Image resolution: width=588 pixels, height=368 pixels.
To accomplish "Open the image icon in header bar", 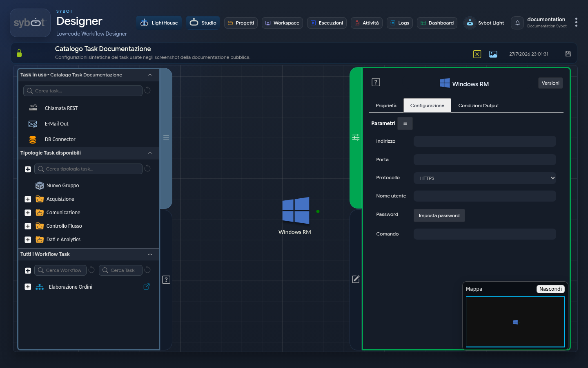I will pos(493,54).
